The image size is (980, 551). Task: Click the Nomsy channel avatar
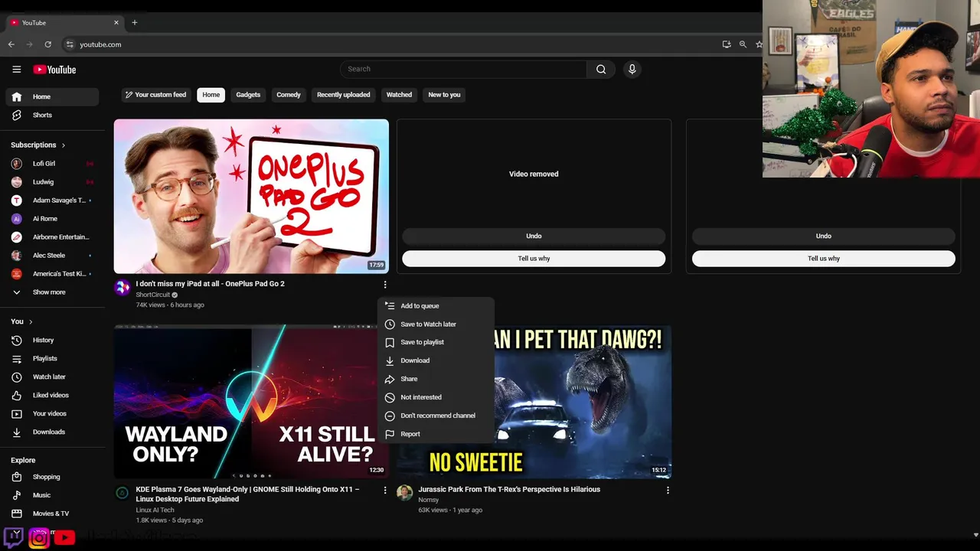click(404, 493)
